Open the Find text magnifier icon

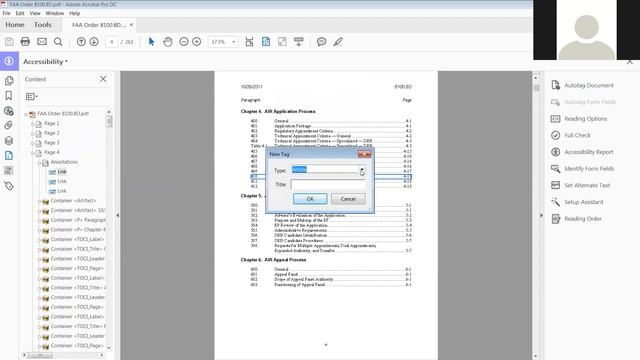tap(58, 42)
